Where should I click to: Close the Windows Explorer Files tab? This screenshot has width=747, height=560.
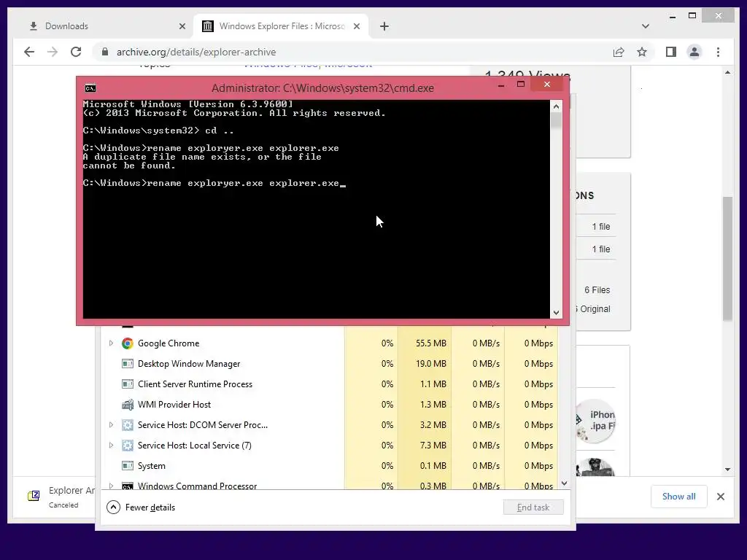click(356, 26)
